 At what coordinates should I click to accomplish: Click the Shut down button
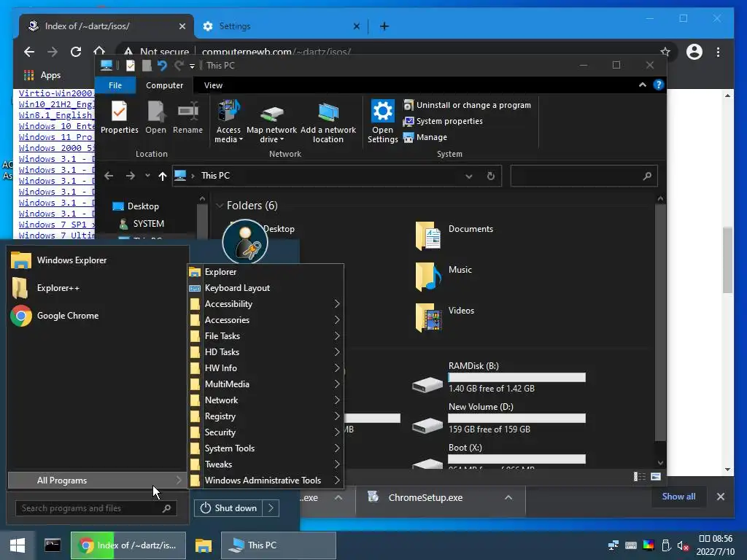pyautogui.click(x=228, y=508)
